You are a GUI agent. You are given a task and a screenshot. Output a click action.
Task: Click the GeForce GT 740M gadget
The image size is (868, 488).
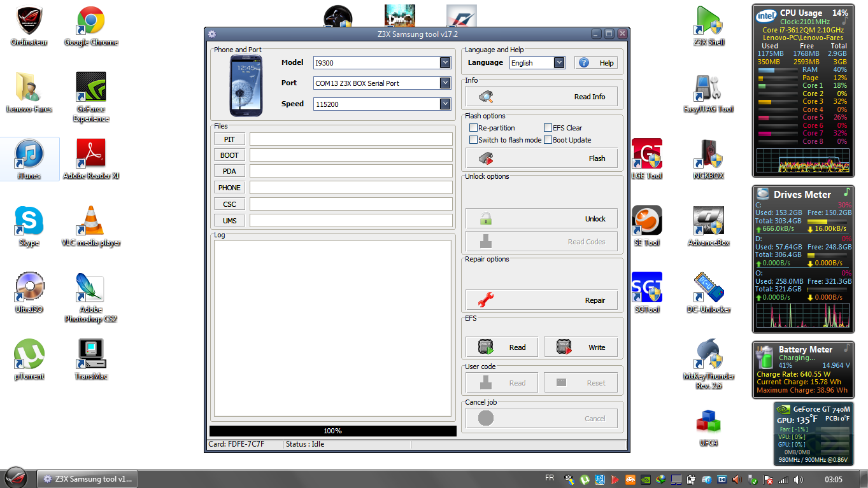click(x=813, y=434)
